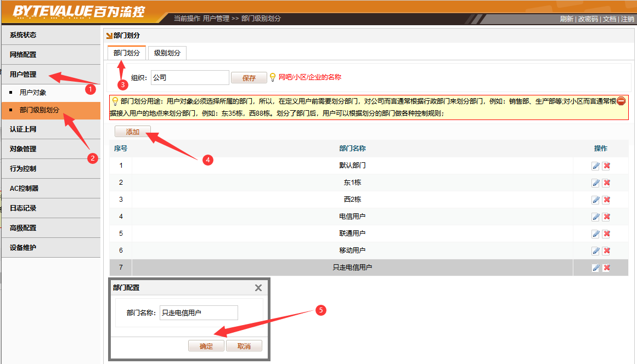637x364 pixels.
Task: Edit the 西2栋 department row
Action: click(596, 200)
